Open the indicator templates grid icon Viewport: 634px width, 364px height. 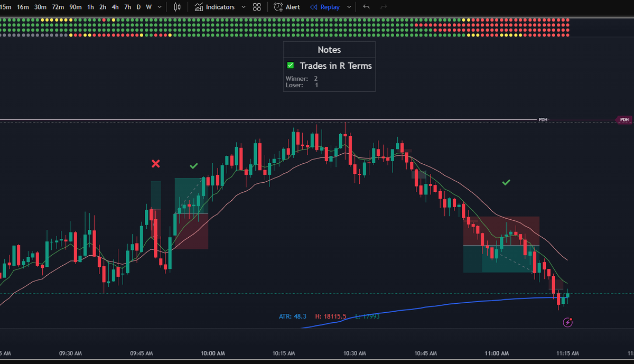pos(257,7)
